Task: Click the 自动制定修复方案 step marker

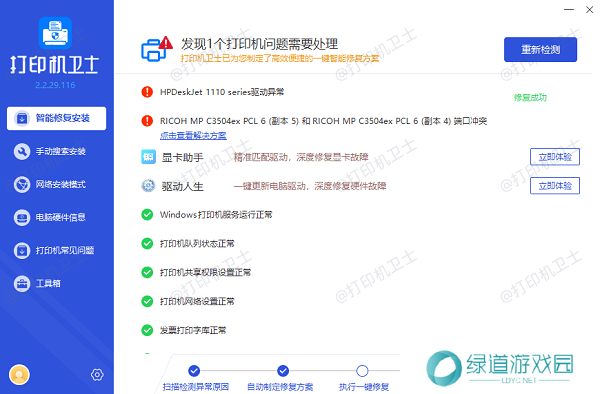Action: 283,371
